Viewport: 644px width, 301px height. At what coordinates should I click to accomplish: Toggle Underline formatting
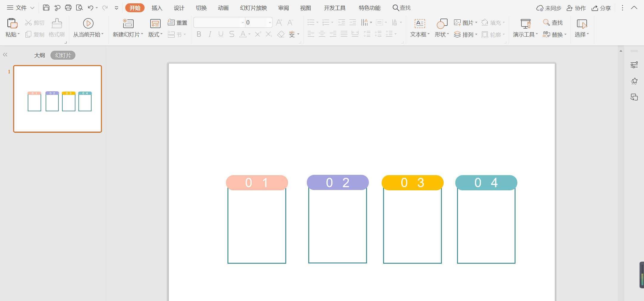[221, 34]
